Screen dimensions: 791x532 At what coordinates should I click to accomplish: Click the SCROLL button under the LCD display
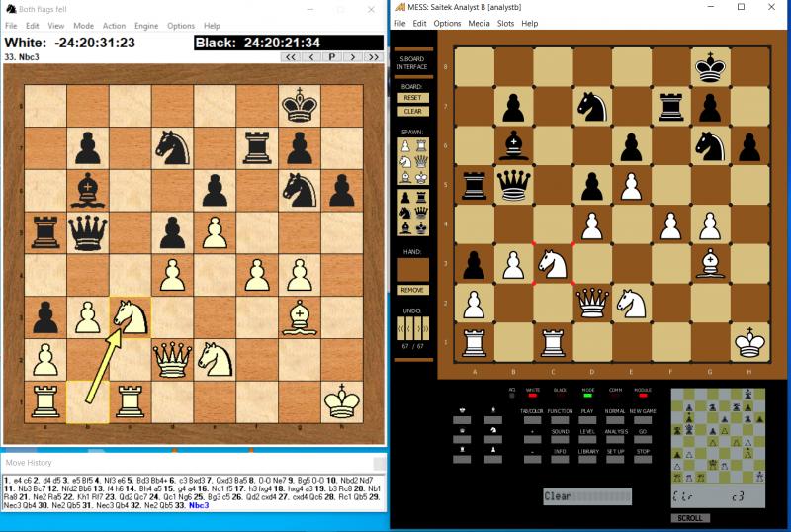688,517
